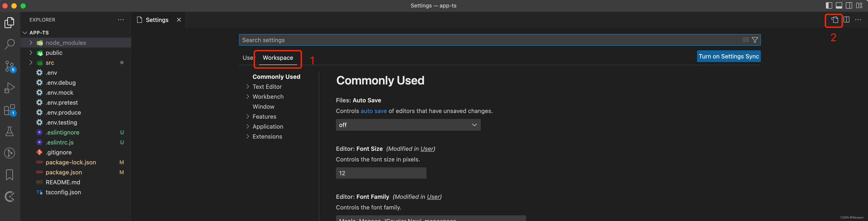Image resolution: width=868 pixels, height=221 pixels.
Task: Expand Application settings category
Action: pos(248,126)
